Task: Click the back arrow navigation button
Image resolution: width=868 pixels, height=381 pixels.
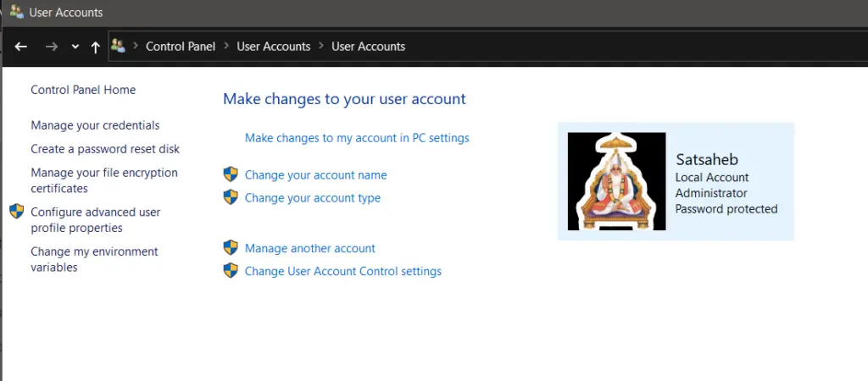Action: coord(21,47)
